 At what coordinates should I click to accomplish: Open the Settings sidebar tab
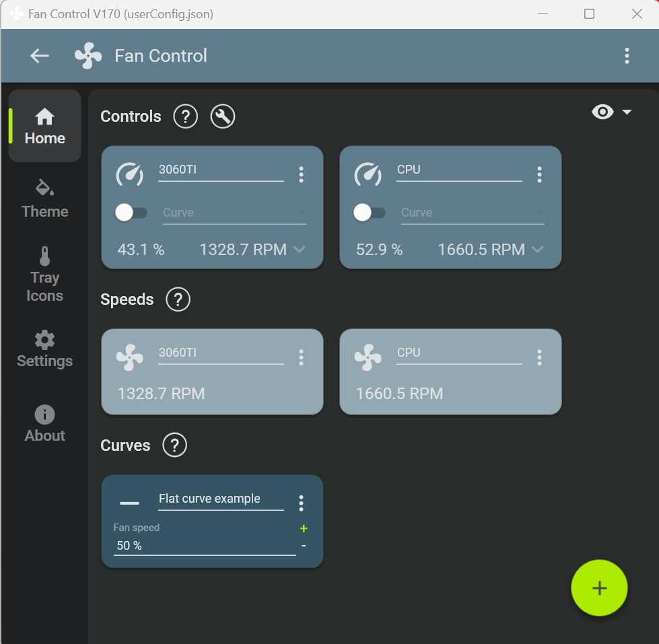click(44, 349)
